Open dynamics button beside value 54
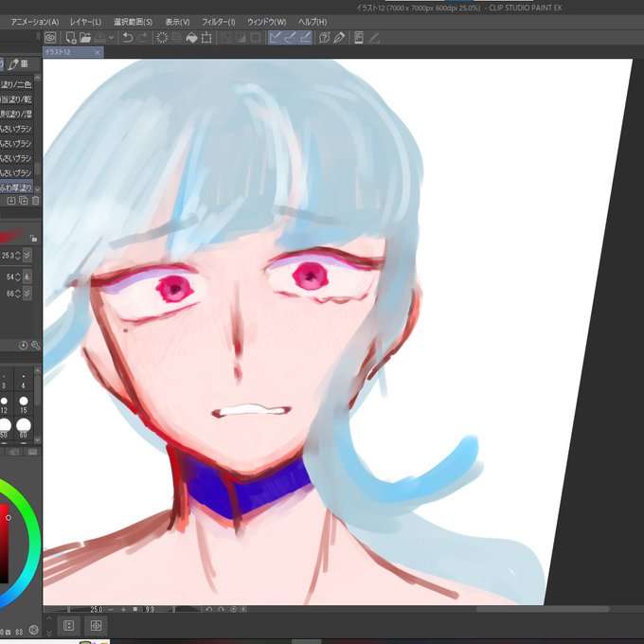This screenshot has height=644, width=644. click(27, 277)
